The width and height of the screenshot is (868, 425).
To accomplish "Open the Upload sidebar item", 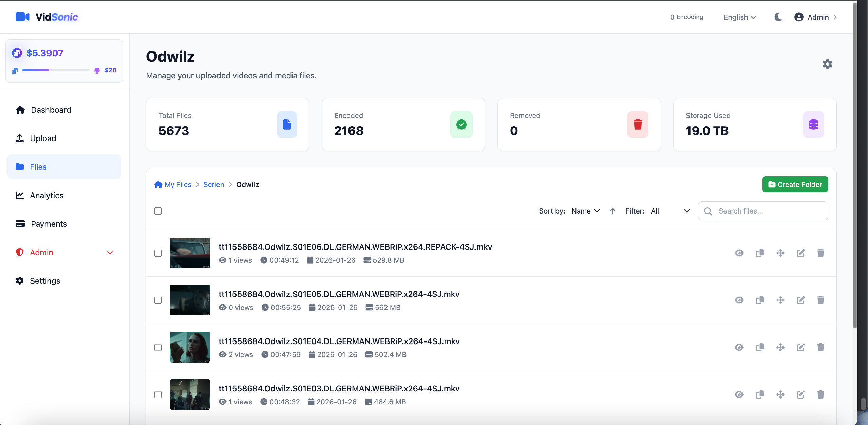I will pos(43,138).
